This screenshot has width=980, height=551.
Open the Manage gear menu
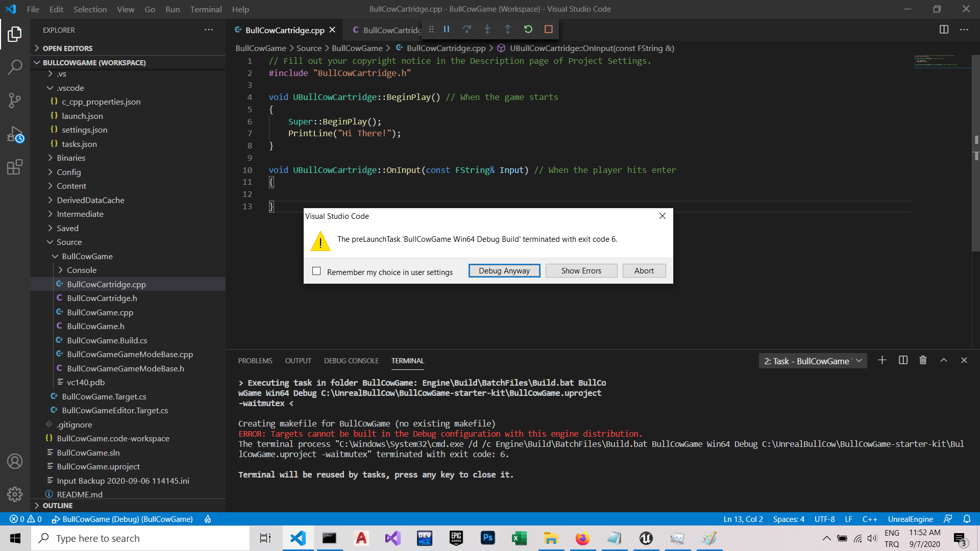[15, 494]
